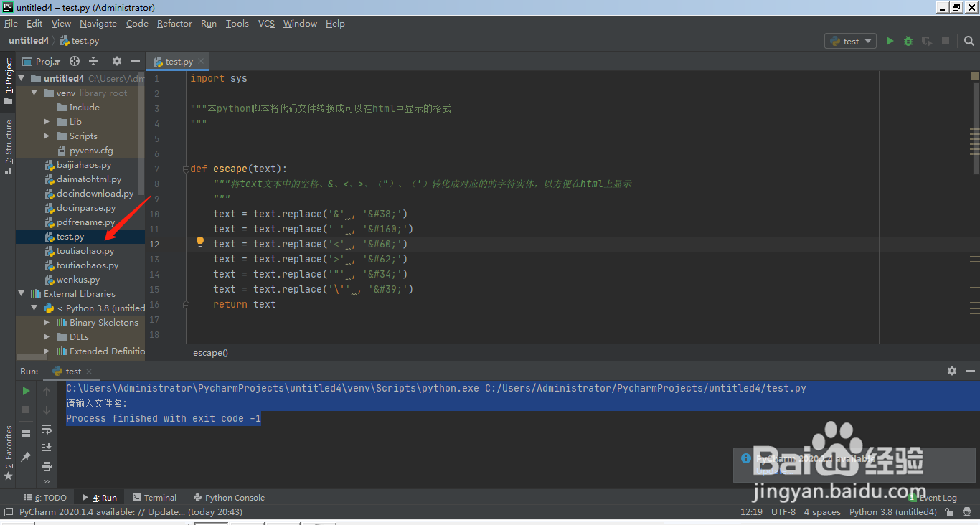The image size is (980, 525).
Task: Open the 2: Favorites side tab
Action: tap(8, 453)
